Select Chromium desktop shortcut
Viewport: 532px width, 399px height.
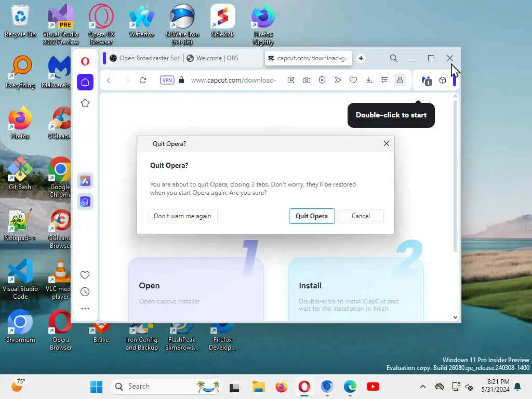[x=20, y=326]
